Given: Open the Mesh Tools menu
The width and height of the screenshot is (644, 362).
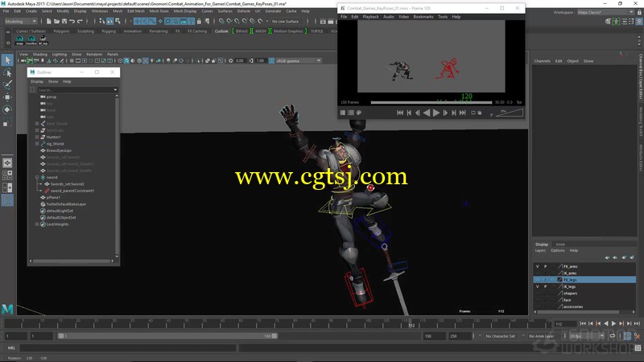Looking at the screenshot, I should 159,11.
